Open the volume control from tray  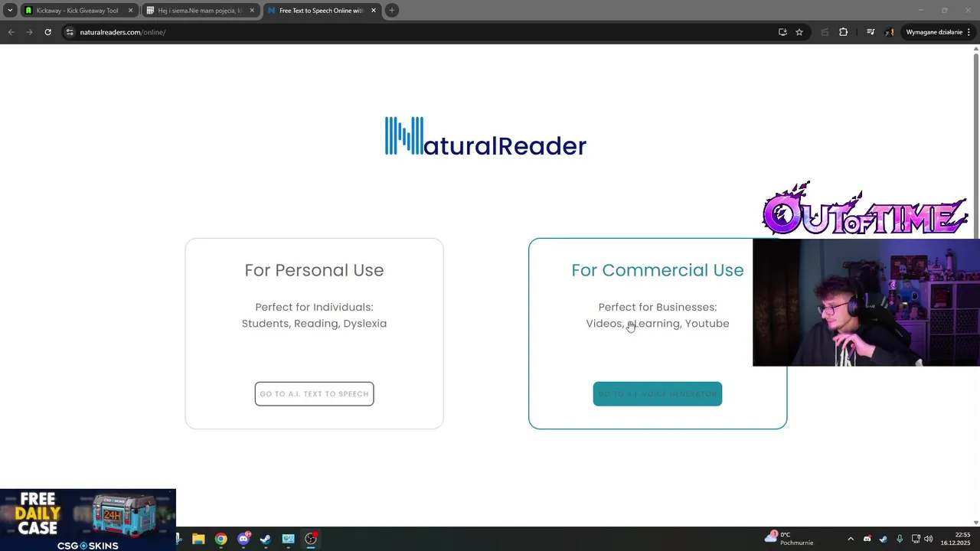pyautogui.click(x=929, y=539)
